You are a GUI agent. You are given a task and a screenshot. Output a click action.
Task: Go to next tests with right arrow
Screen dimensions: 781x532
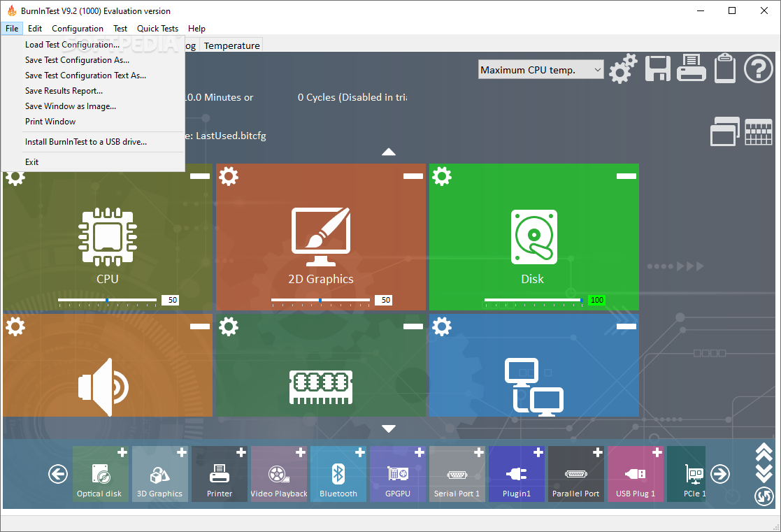coord(720,474)
